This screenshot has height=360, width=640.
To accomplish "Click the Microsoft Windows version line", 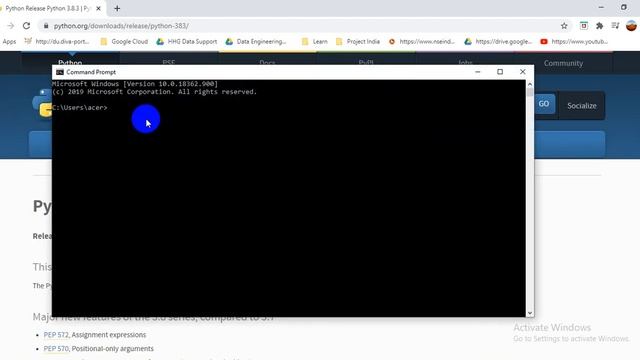I will (x=135, y=84).
